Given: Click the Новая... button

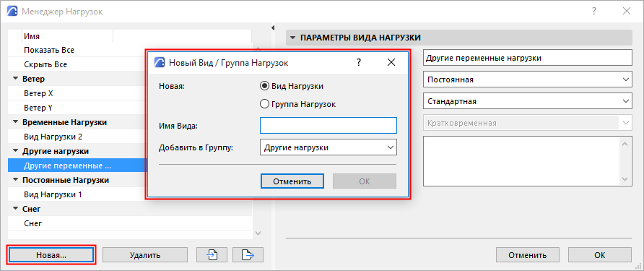Looking at the screenshot, I should click(51, 255).
